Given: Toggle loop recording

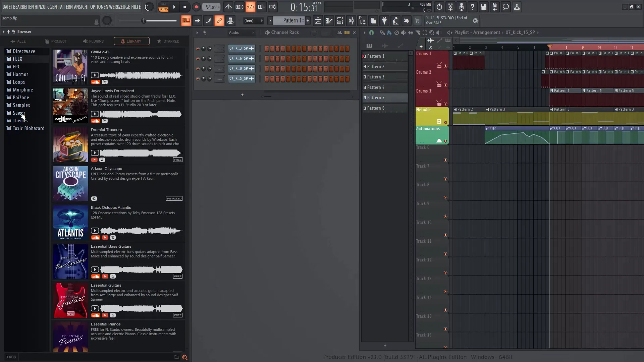Looking at the screenshot, I should 273,7.
